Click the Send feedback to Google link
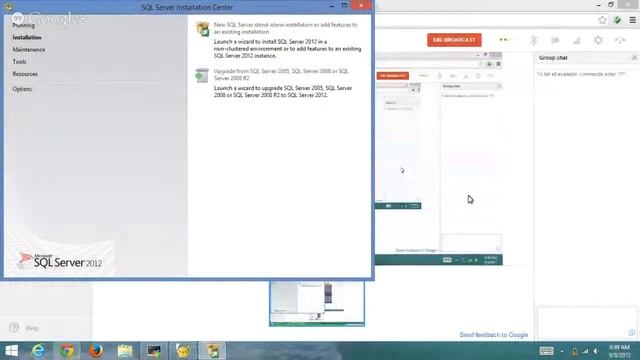 coord(493,335)
